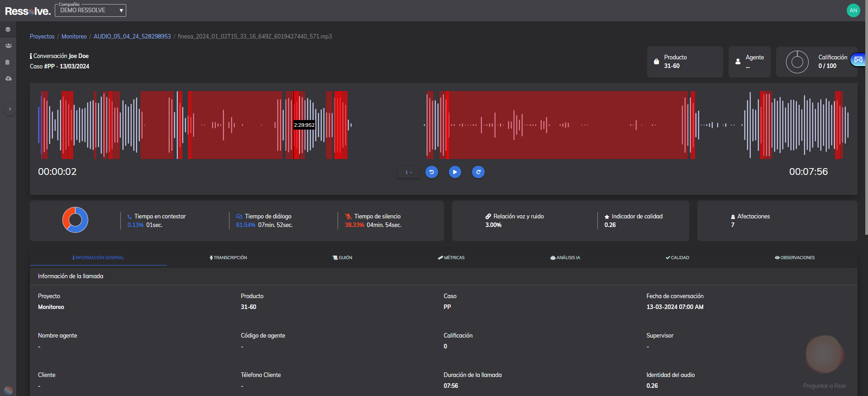Click the 61.54% dialog time percentage
The width and height of the screenshot is (868, 396).
(x=246, y=225)
